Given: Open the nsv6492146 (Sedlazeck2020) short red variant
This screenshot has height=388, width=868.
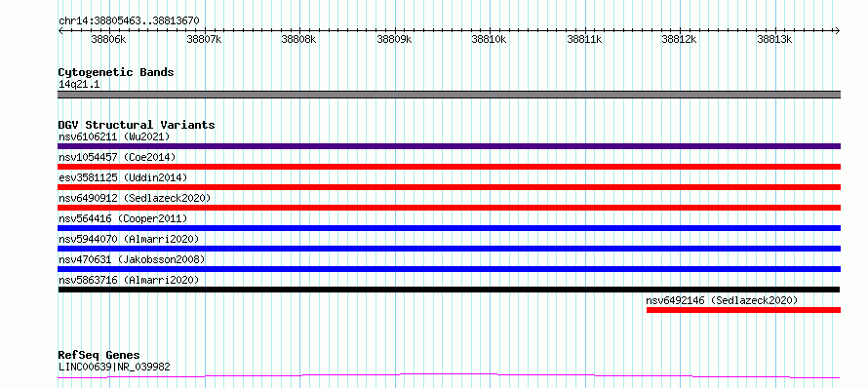Looking at the screenshot, I should click(743, 310).
